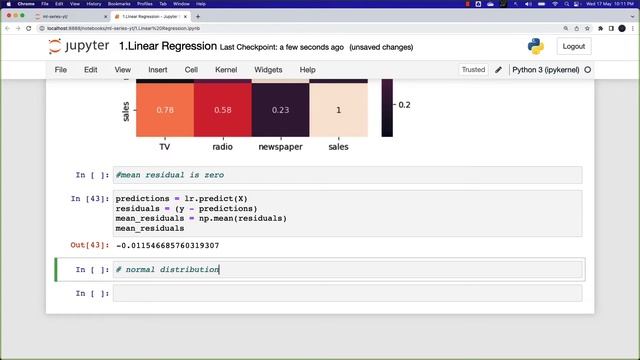Close the ml-series-yt tab
640x360 pixels.
106,16
